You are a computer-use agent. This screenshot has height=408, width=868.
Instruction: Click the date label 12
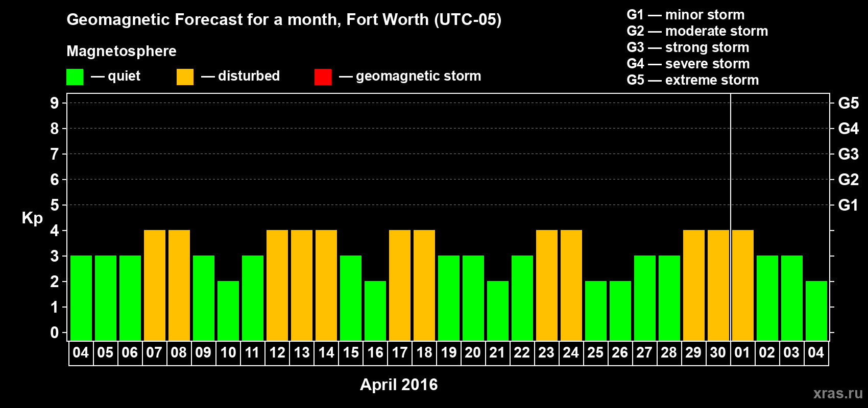click(x=277, y=353)
